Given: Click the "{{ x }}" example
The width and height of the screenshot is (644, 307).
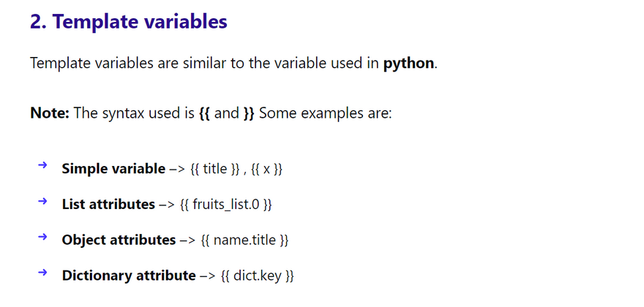Looking at the screenshot, I should tap(267, 169).
